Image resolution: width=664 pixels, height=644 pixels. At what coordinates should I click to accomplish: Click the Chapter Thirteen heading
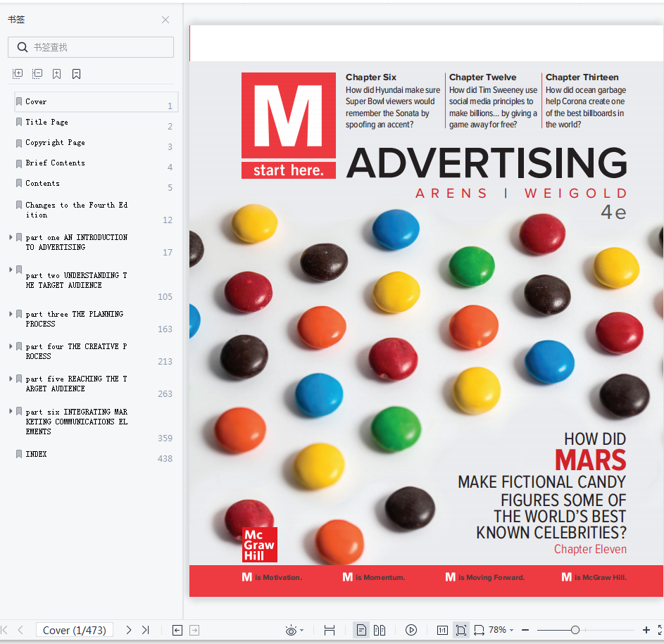click(x=582, y=77)
